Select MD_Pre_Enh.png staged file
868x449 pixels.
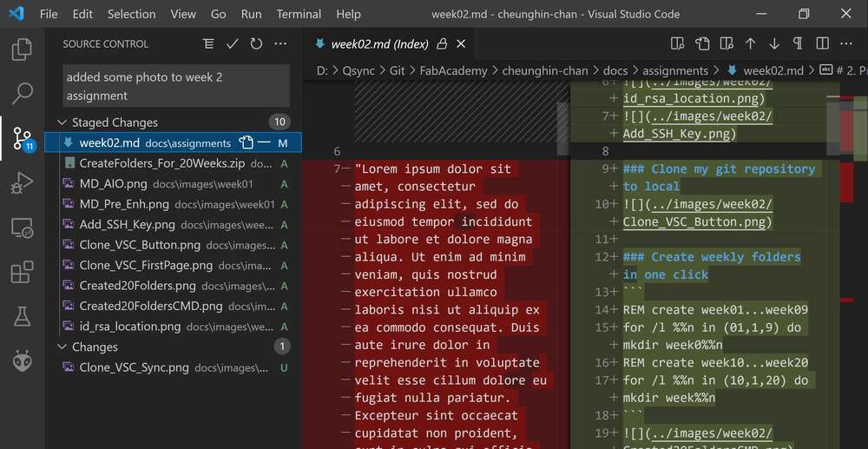(174, 204)
